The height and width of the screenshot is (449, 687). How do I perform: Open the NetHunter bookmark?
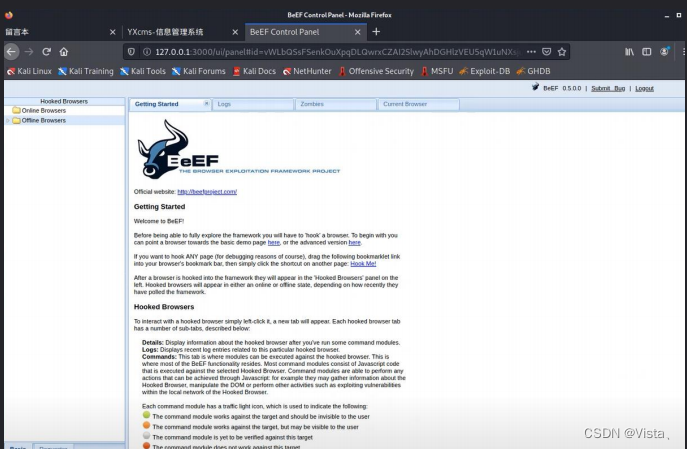point(307,71)
